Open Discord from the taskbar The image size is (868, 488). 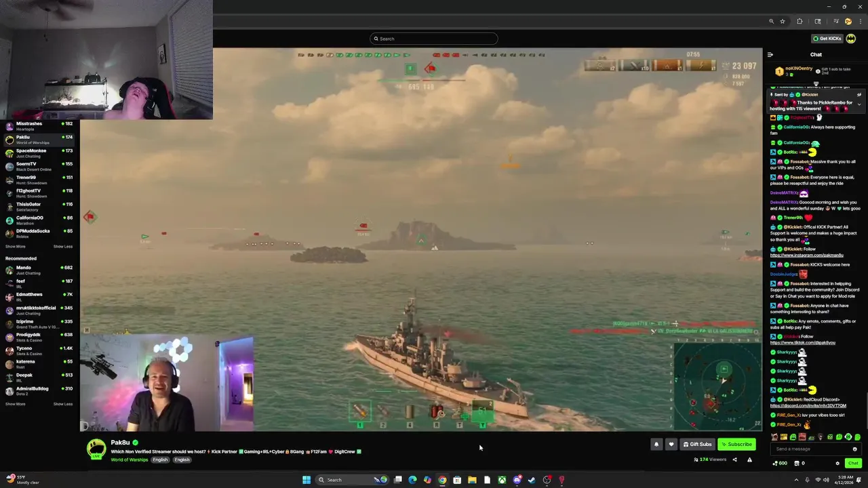click(517, 480)
